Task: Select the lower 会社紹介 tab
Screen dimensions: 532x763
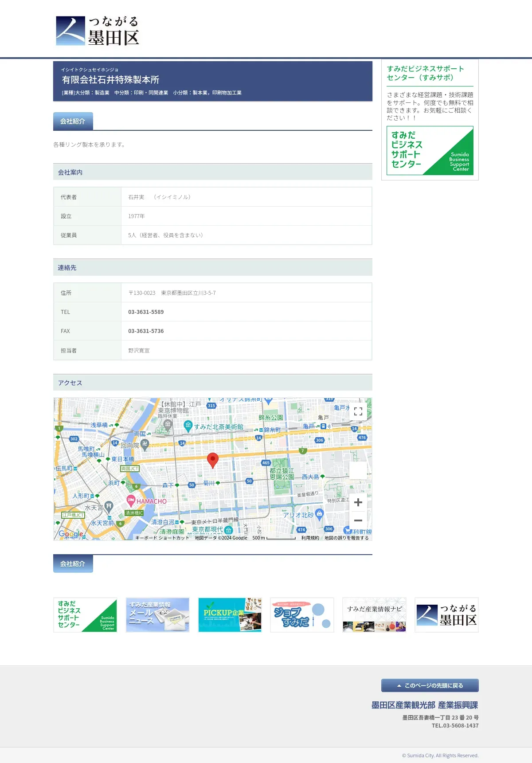Action: [73, 563]
